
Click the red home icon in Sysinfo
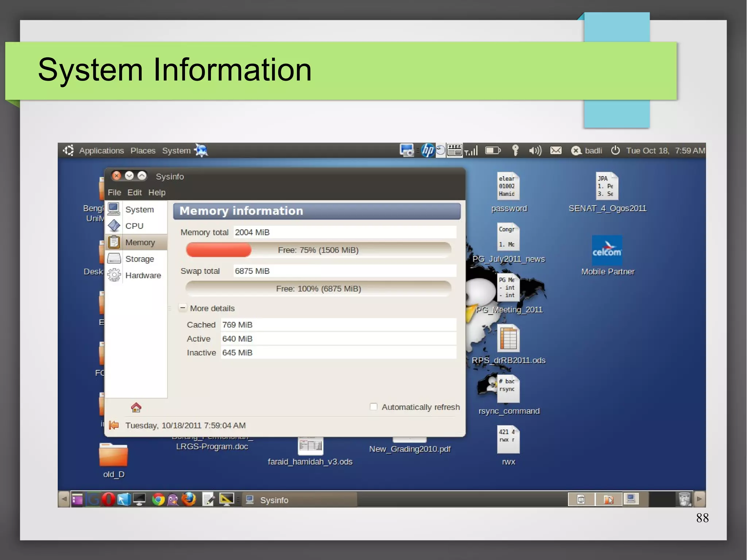[136, 408]
